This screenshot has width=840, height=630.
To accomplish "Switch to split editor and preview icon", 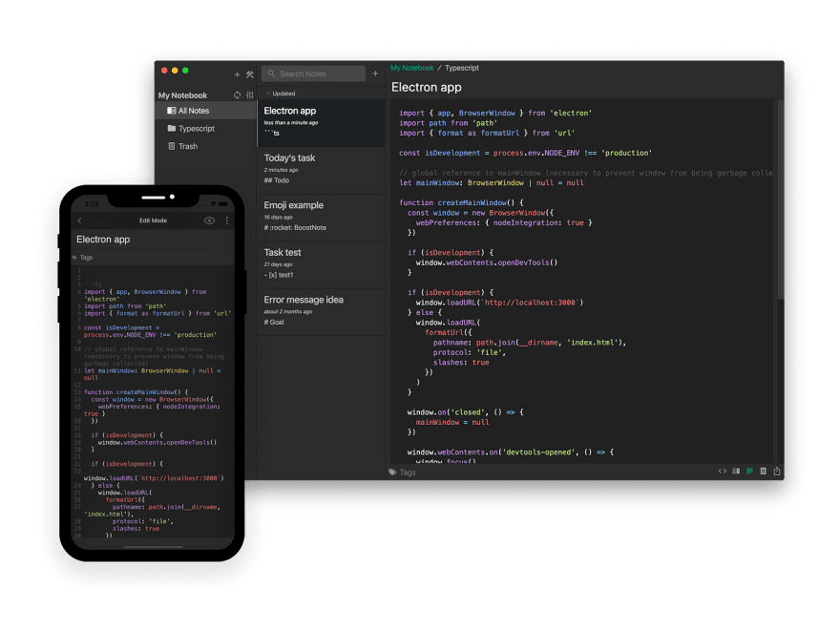I will point(736,471).
